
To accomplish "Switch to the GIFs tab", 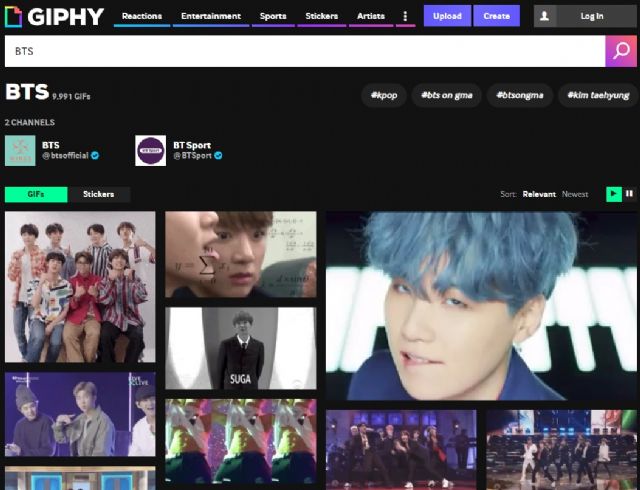I will [x=36, y=194].
